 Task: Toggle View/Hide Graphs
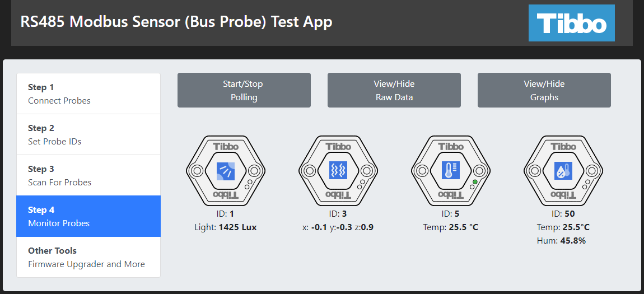pyautogui.click(x=544, y=90)
